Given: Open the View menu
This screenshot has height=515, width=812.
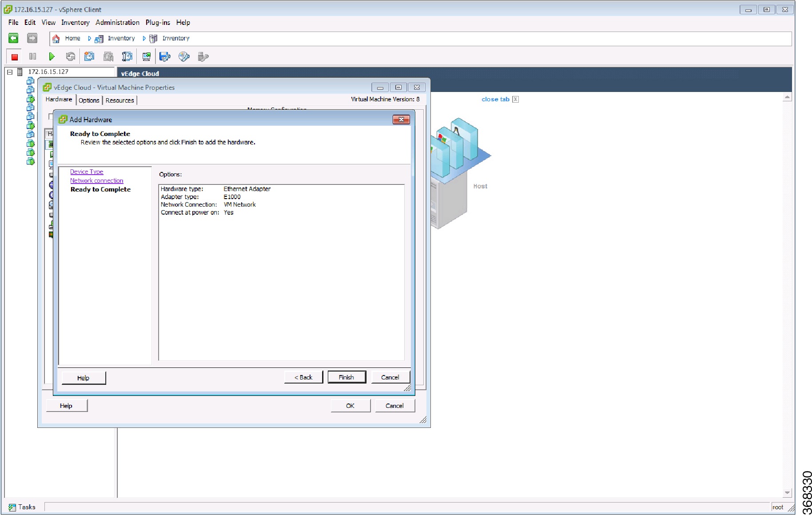Looking at the screenshot, I should point(48,22).
